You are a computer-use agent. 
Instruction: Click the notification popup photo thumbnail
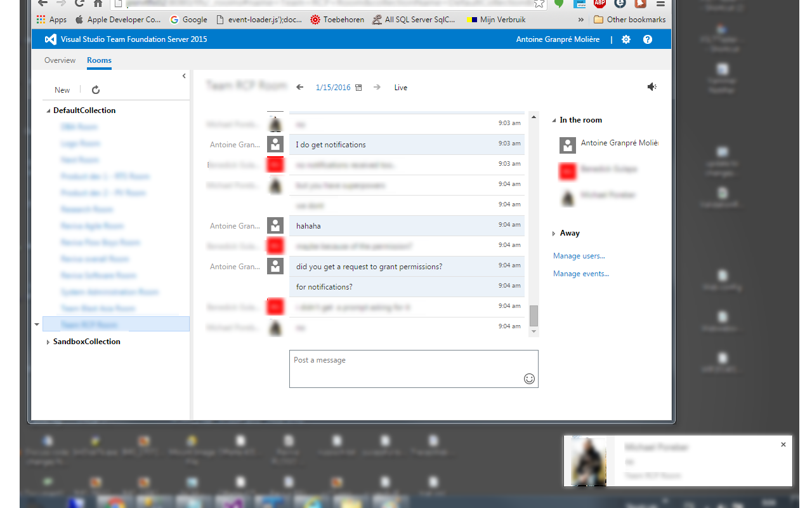[589, 462]
